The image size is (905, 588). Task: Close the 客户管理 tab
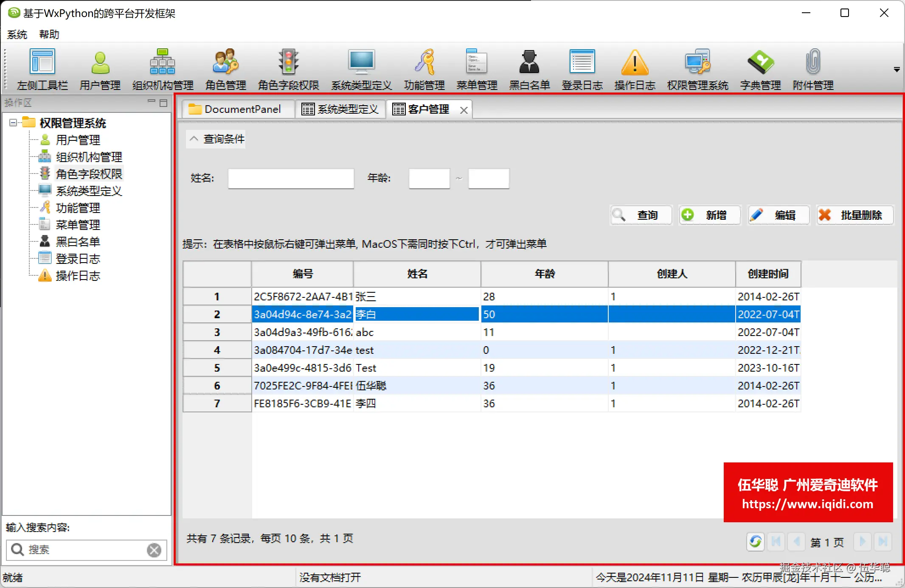(464, 110)
